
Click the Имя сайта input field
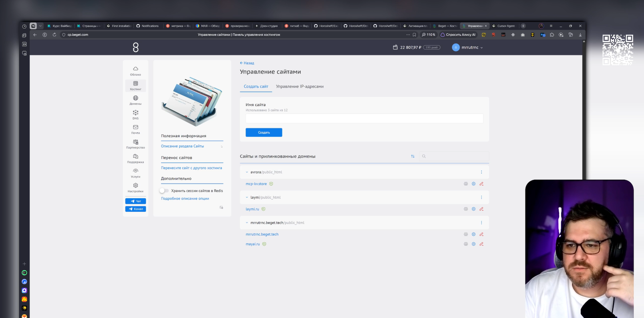pos(364,118)
